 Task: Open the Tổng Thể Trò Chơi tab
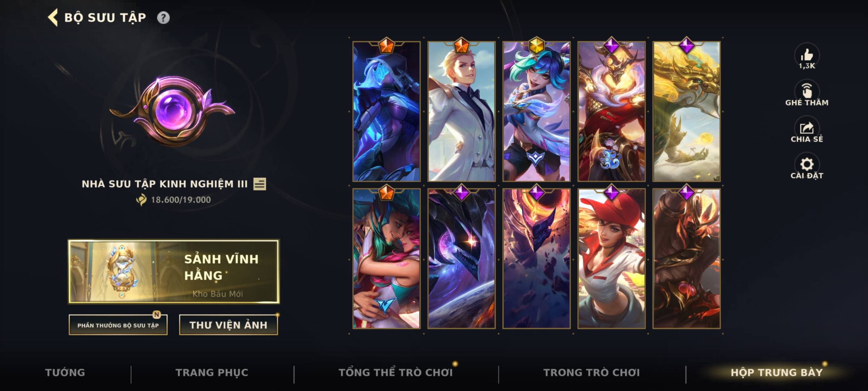coord(396,373)
